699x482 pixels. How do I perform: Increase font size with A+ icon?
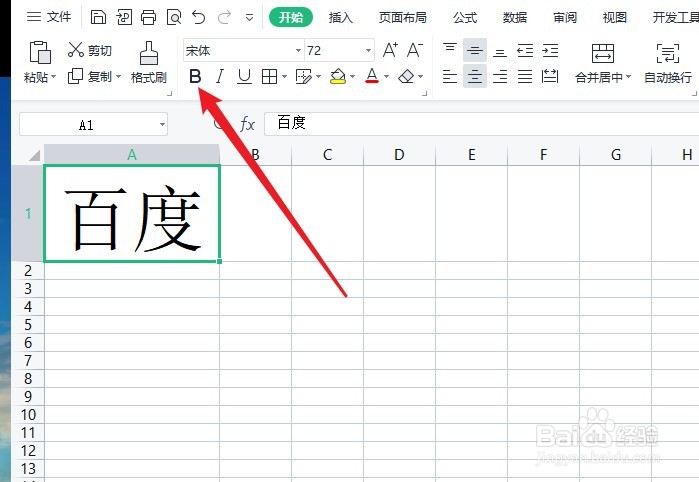(390, 50)
